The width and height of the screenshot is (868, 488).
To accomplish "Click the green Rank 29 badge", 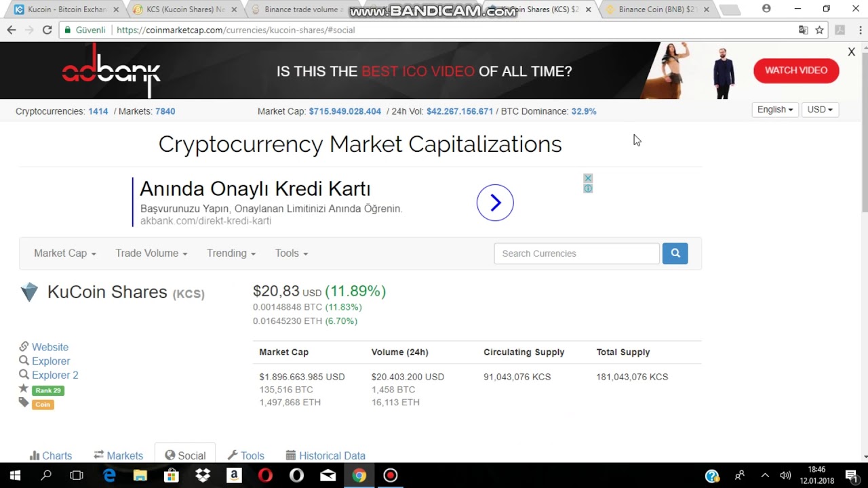I will (48, 390).
